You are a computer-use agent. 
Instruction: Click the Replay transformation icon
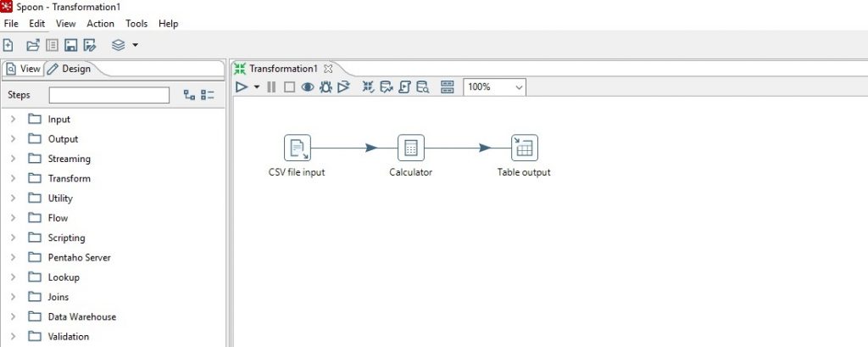344,87
